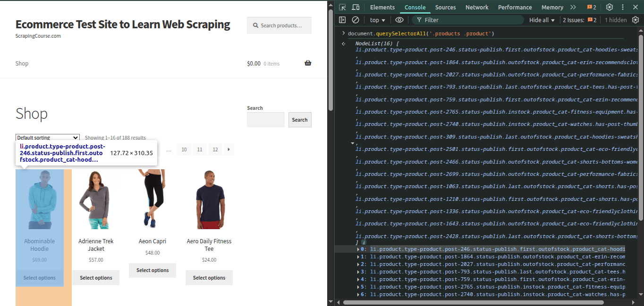
Task: Click the next page arrow in pagination
Action: [x=229, y=149]
